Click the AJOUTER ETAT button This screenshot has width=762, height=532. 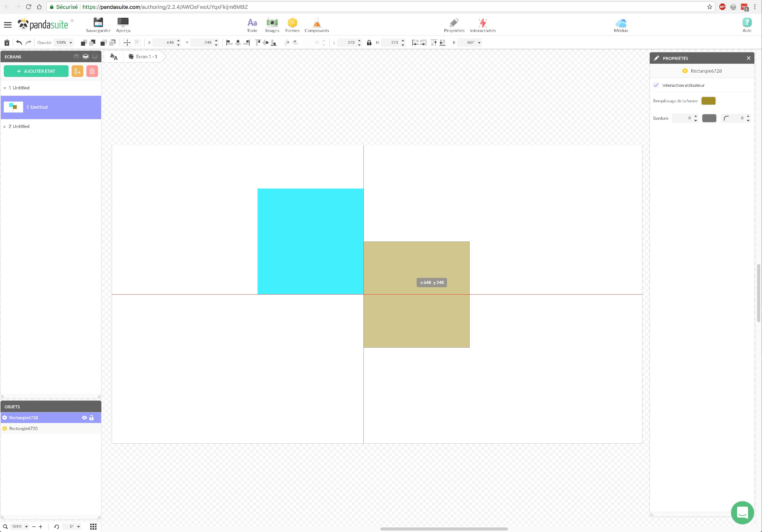coord(36,71)
